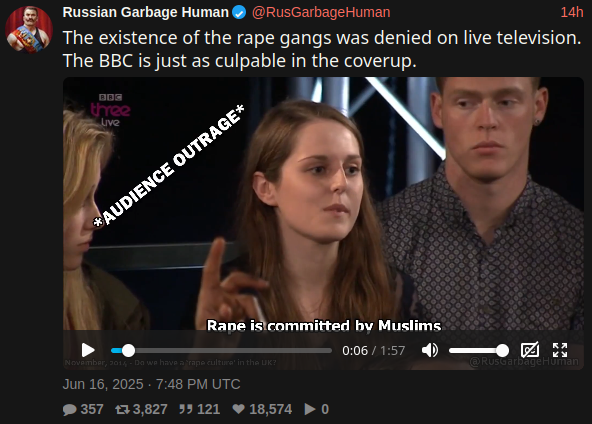Open the Jun 16, 2025 date link

point(151,384)
